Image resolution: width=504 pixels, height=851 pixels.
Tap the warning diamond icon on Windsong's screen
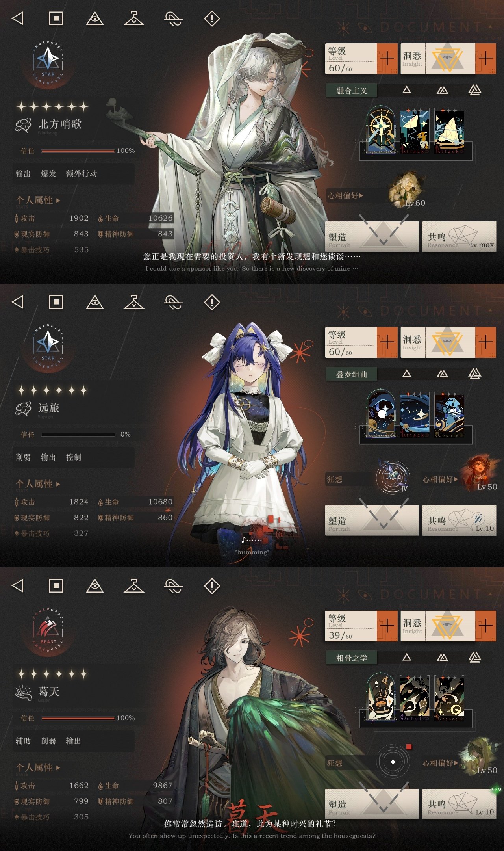click(x=212, y=19)
